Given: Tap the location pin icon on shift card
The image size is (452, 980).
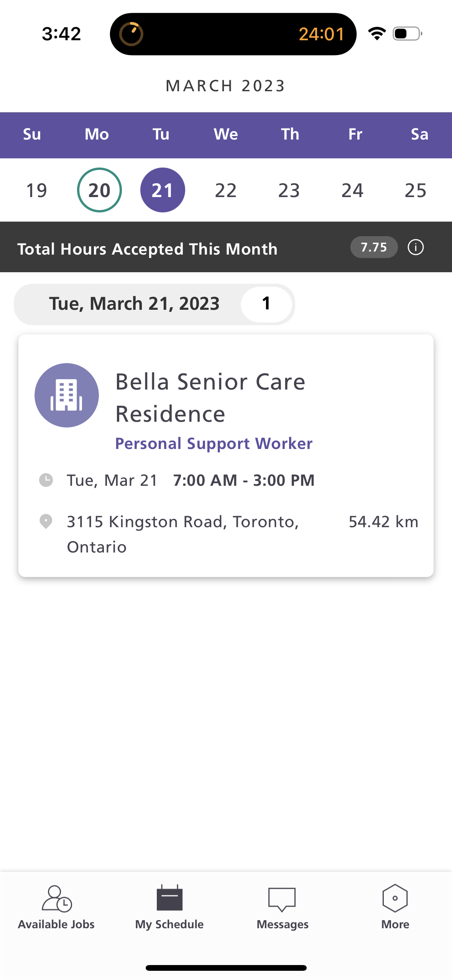Looking at the screenshot, I should click(46, 521).
